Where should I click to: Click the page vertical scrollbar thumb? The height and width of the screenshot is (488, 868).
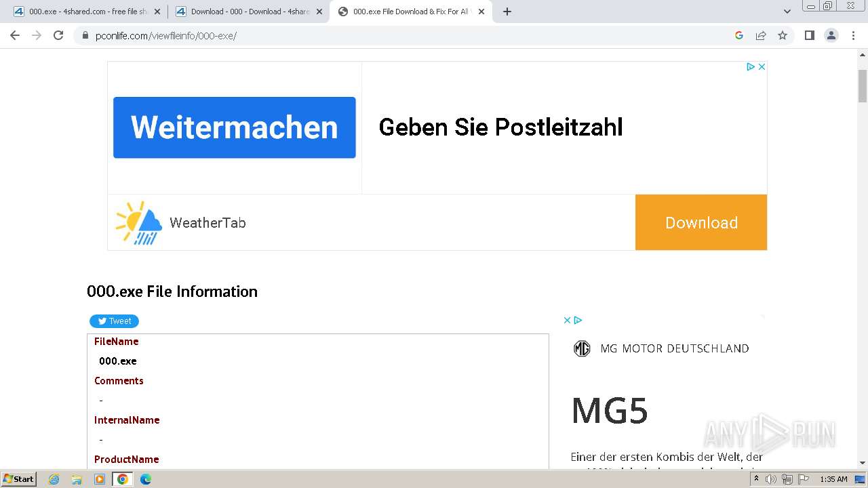click(863, 86)
